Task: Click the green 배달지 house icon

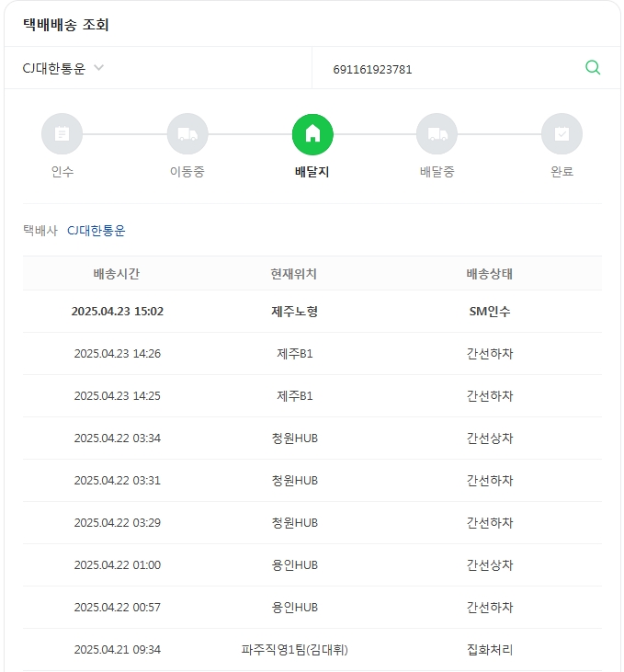Action: [312, 134]
